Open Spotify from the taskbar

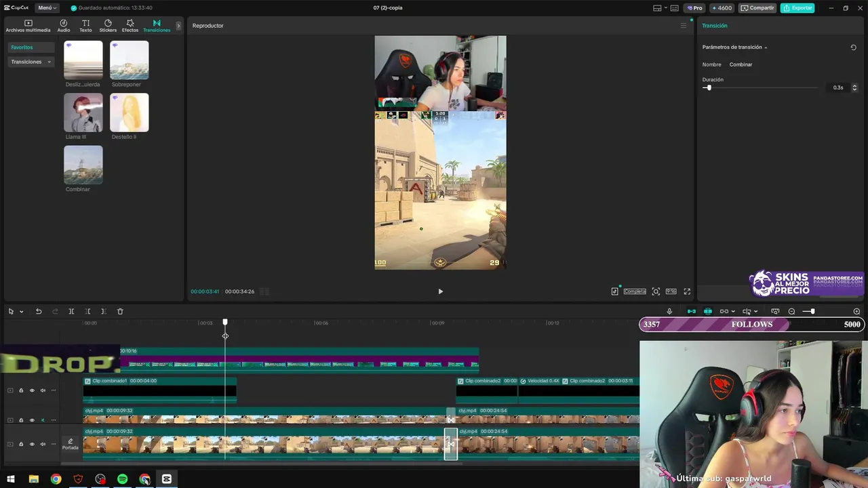[123, 479]
